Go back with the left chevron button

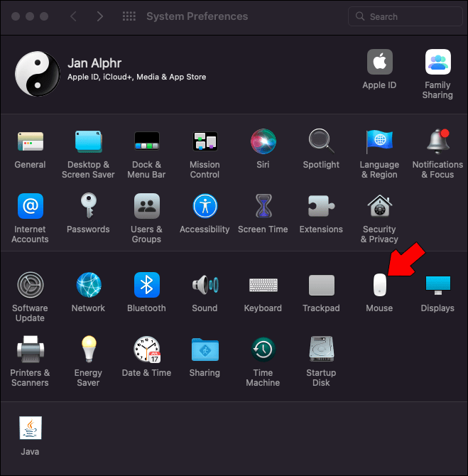point(73,16)
